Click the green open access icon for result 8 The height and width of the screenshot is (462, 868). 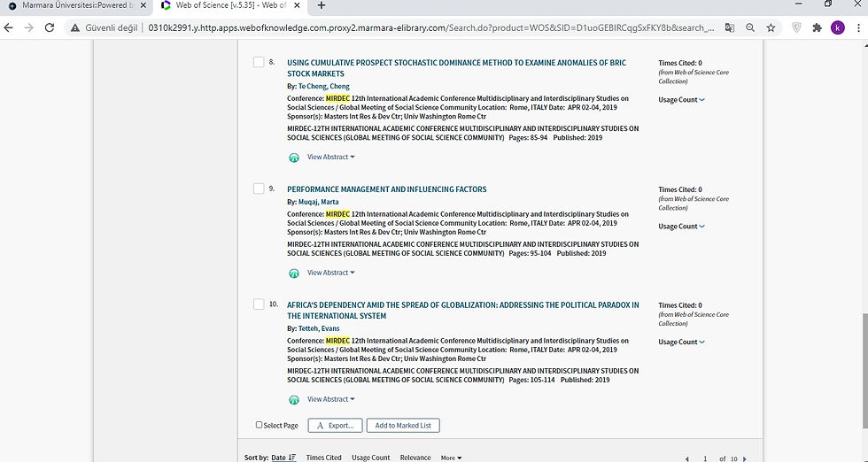coord(294,158)
